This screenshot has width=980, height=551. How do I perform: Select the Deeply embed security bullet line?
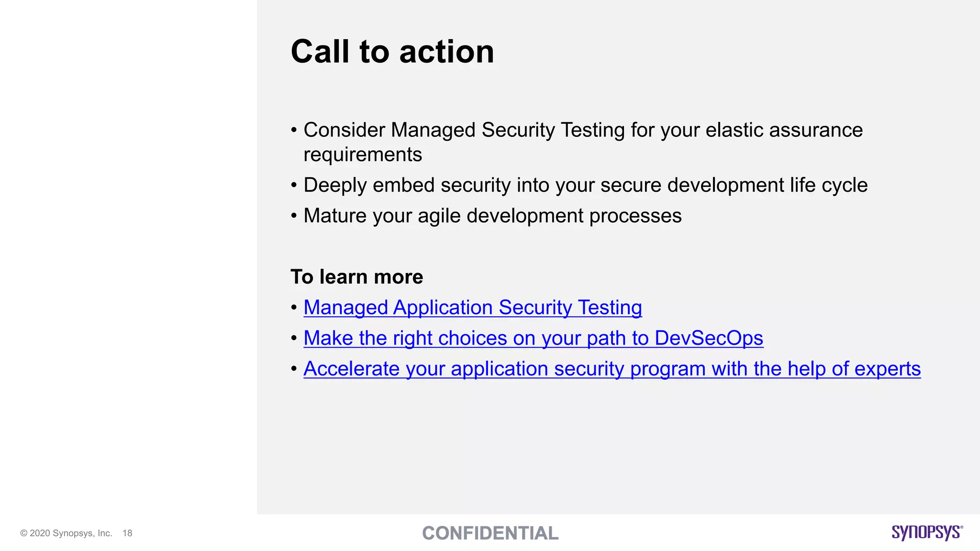585,185
